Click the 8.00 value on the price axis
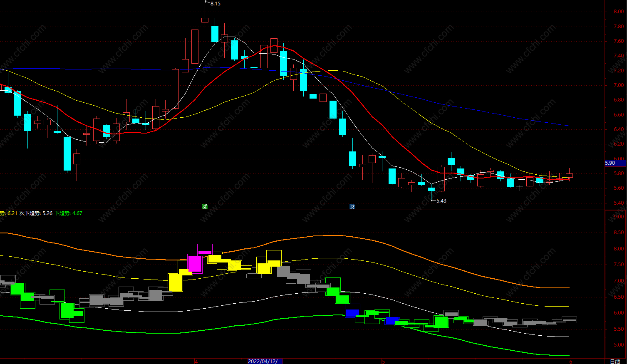This screenshot has width=627, height=364. click(618, 12)
